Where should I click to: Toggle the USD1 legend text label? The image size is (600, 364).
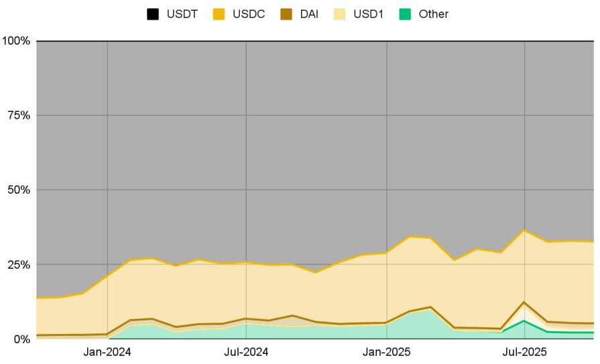pos(368,14)
